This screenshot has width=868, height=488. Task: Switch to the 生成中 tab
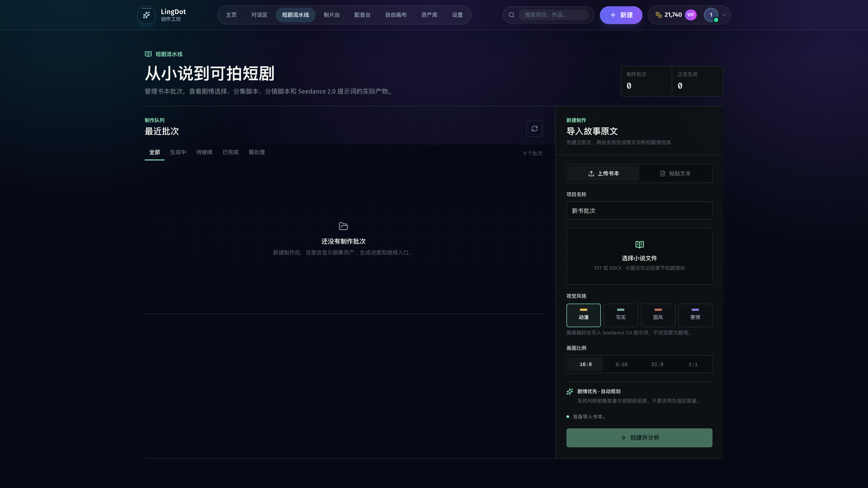[178, 152]
